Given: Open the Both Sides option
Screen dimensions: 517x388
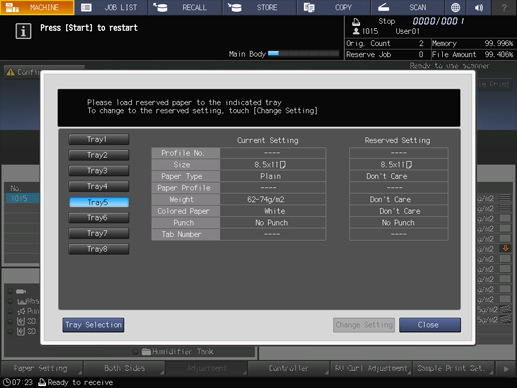Looking at the screenshot, I should (124, 368).
